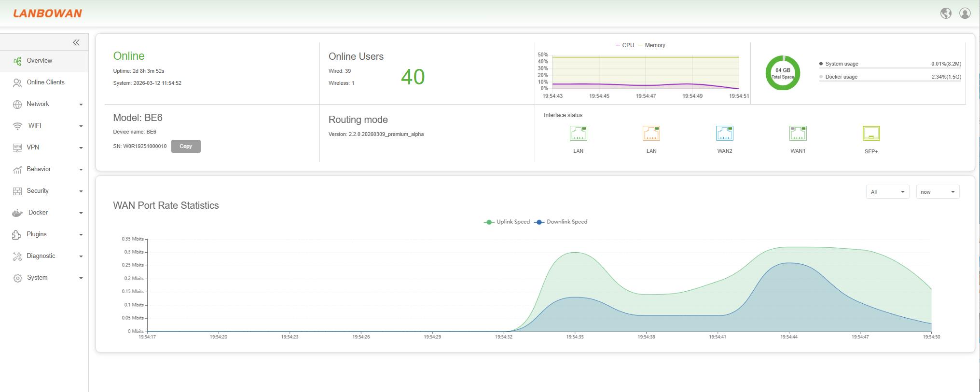Toggle the Downlink Speed legend series
This screenshot has height=392, width=980.
click(561, 222)
